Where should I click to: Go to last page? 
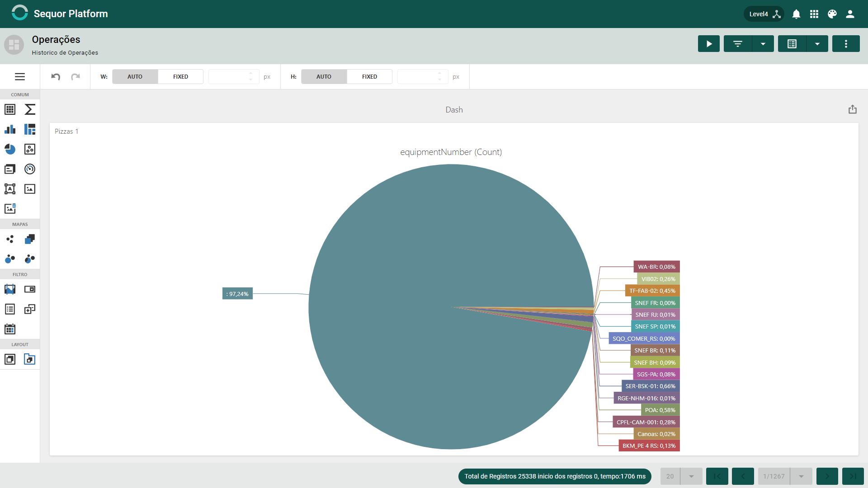point(853,476)
